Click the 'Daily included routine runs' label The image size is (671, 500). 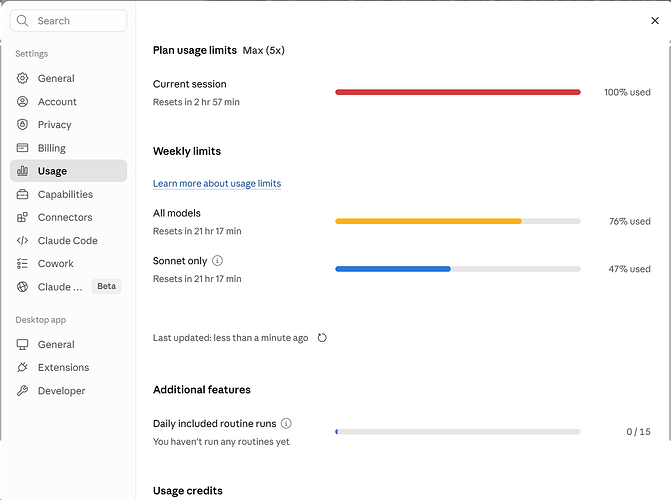click(214, 423)
